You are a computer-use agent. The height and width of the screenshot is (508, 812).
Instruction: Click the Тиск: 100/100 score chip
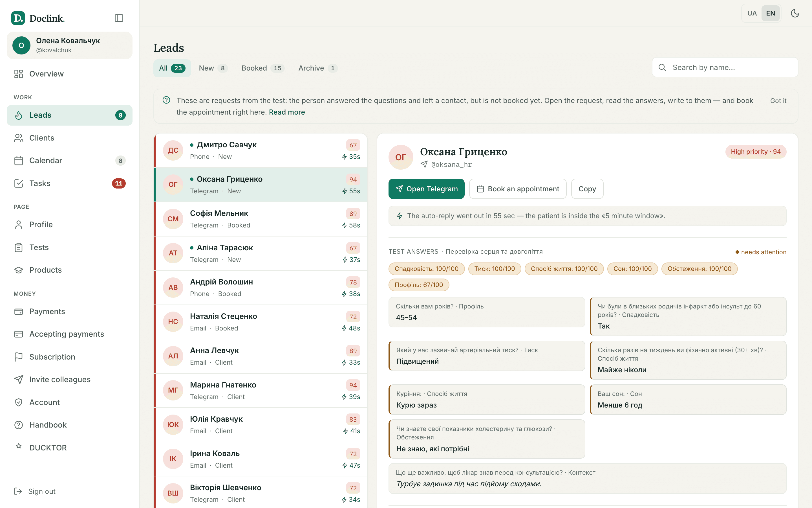[495, 269]
